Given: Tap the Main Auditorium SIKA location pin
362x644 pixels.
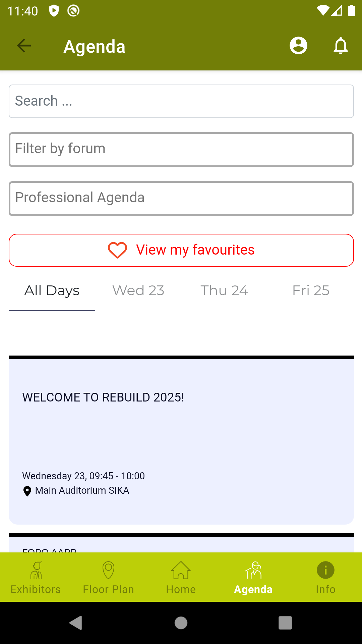Looking at the screenshot, I should coord(27,491).
